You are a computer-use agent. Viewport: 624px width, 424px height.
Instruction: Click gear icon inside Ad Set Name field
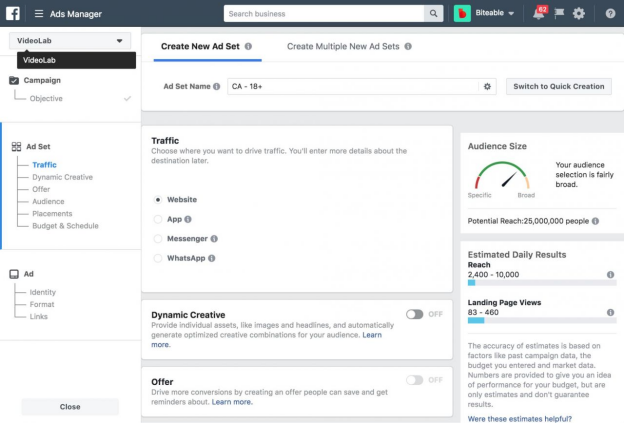[487, 86]
